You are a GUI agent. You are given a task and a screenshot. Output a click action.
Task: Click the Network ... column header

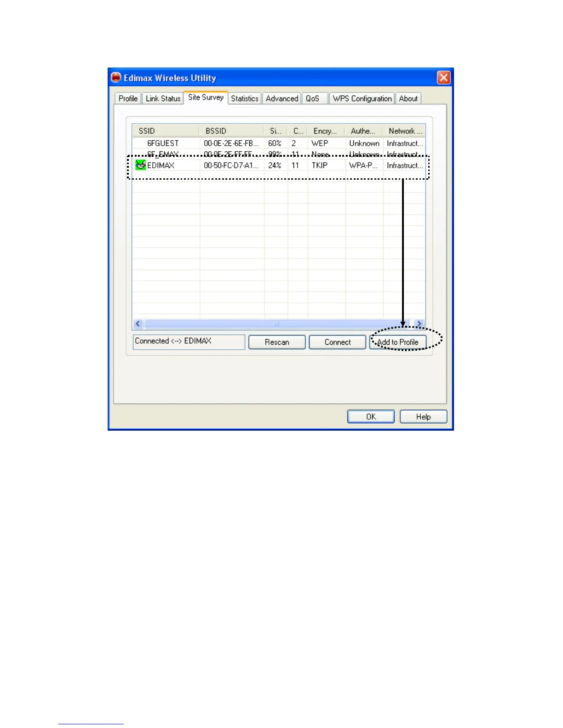tap(404, 131)
